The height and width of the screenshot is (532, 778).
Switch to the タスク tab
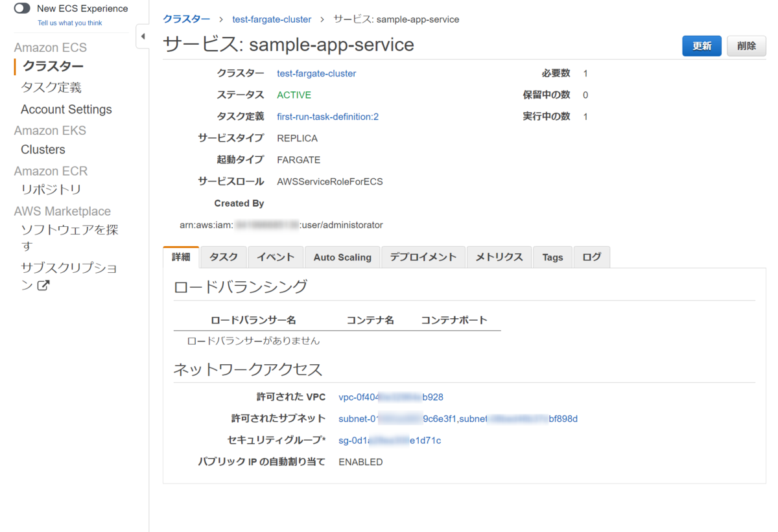coord(223,257)
